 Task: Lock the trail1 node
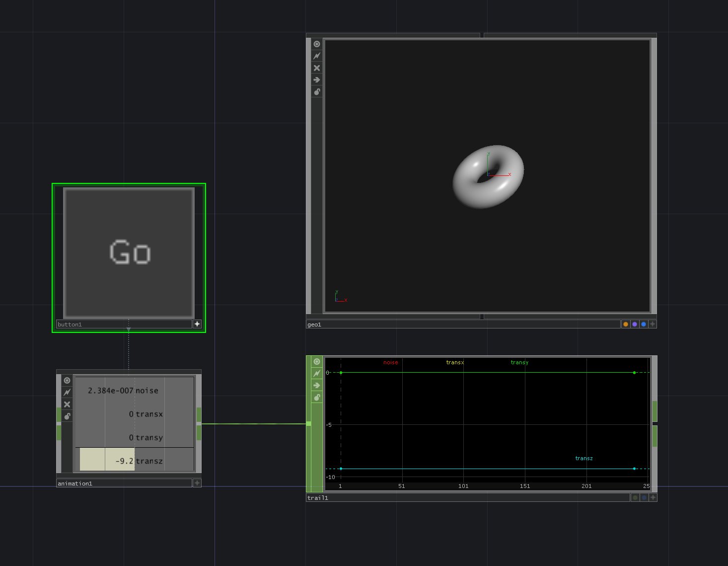(x=317, y=398)
